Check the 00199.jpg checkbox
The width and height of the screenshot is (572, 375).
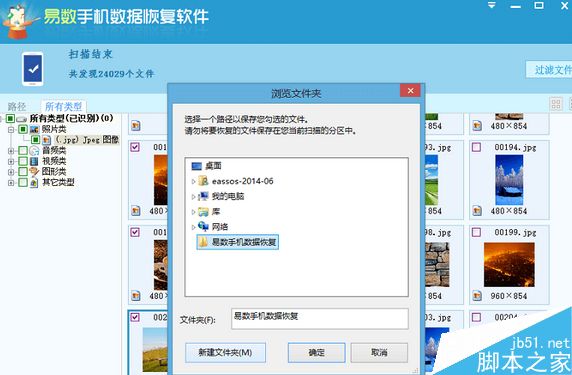click(476, 232)
